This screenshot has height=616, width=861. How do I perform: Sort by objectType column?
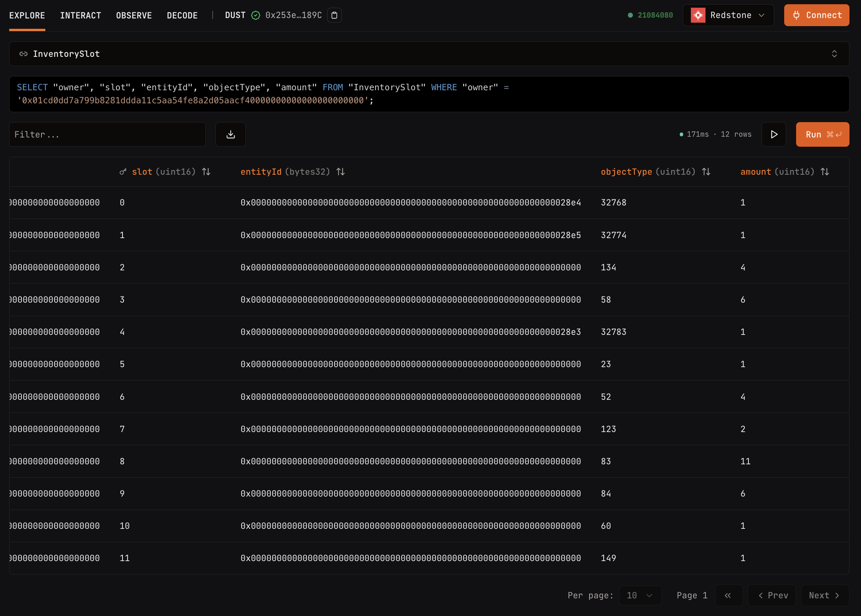706,172
